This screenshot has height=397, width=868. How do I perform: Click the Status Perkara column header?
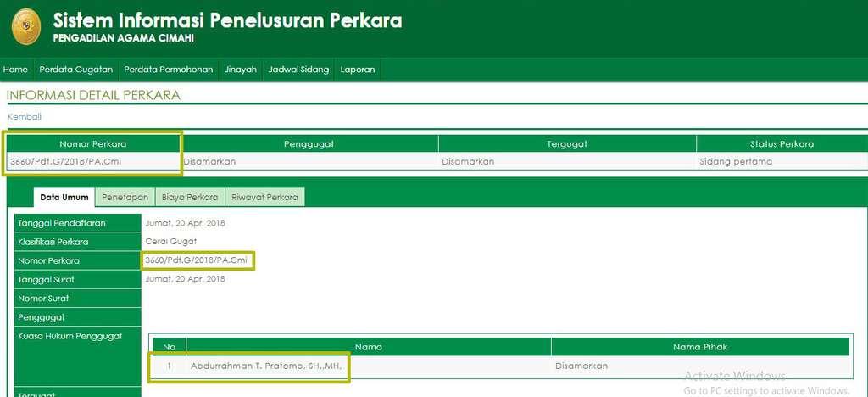point(782,144)
